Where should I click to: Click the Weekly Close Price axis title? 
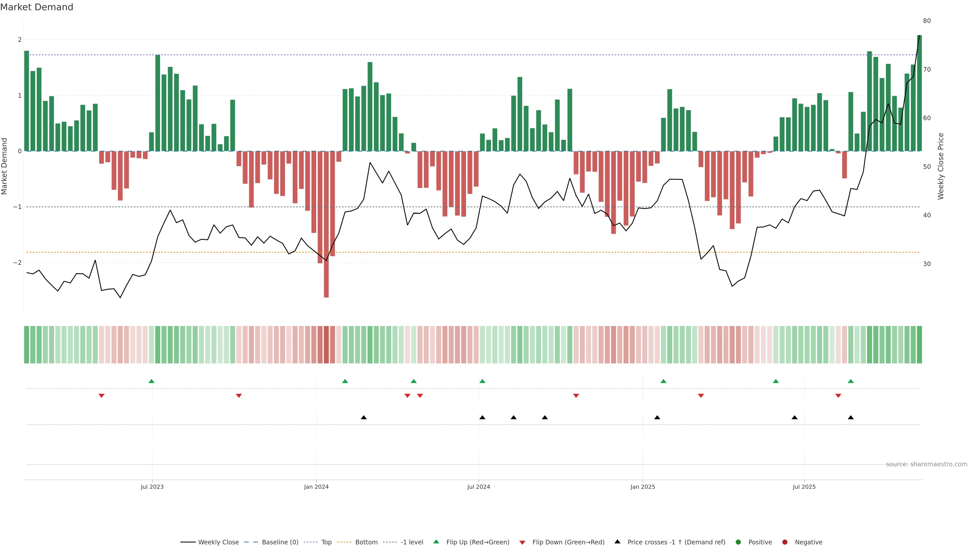pyautogui.click(x=941, y=166)
